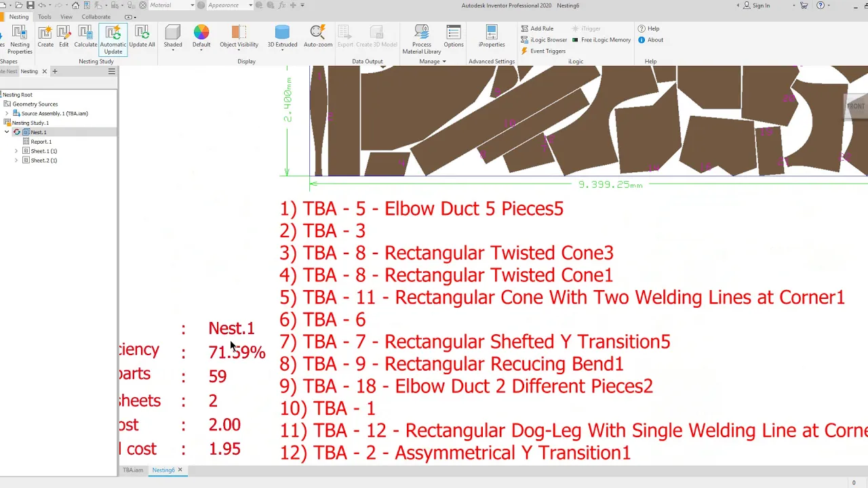
Task: Run the Calculate nesting tool
Action: point(85,37)
